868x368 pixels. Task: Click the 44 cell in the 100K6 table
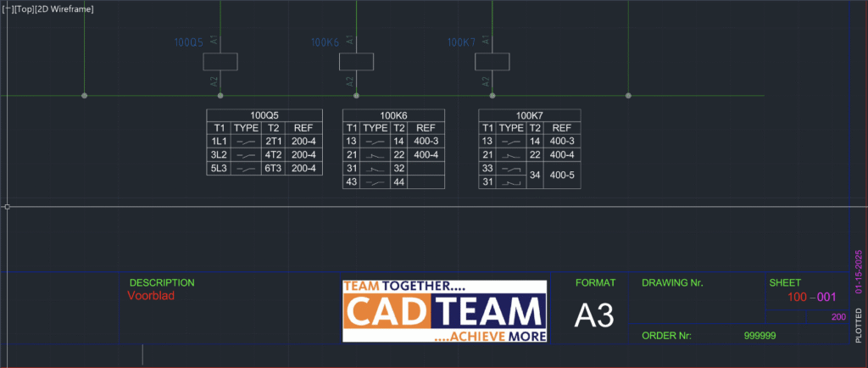398,182
